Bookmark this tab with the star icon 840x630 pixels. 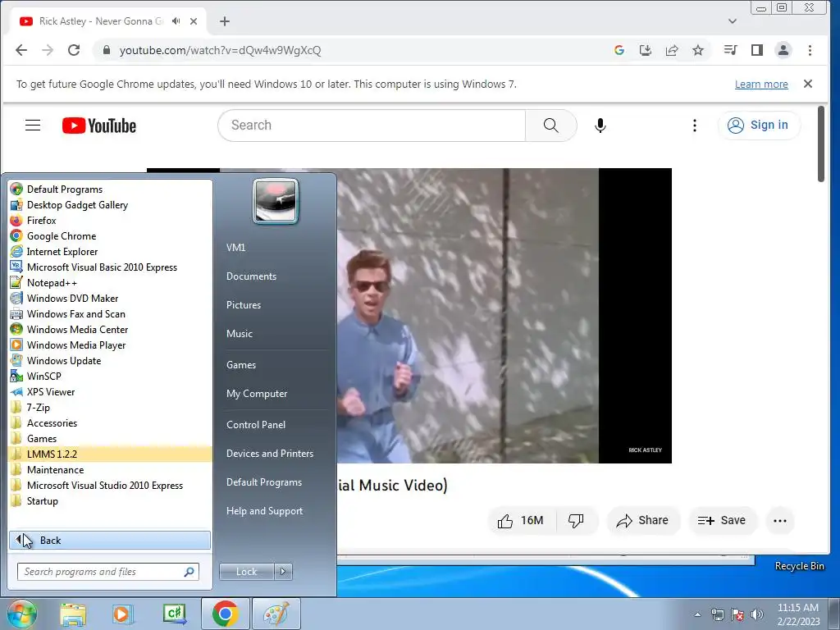coord(697,50)
